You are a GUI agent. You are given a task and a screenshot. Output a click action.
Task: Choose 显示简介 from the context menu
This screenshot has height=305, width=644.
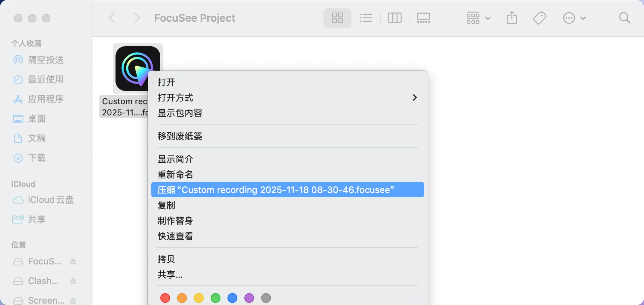coord(287,159)
